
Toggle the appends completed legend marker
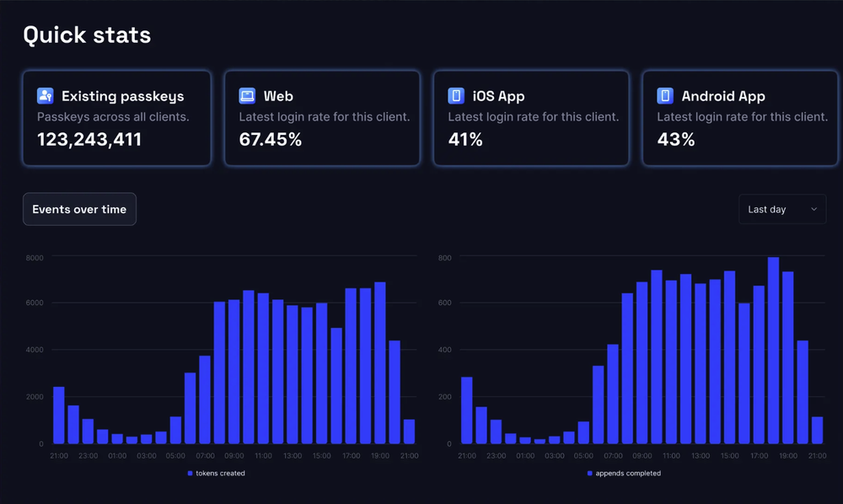[590, 474]
